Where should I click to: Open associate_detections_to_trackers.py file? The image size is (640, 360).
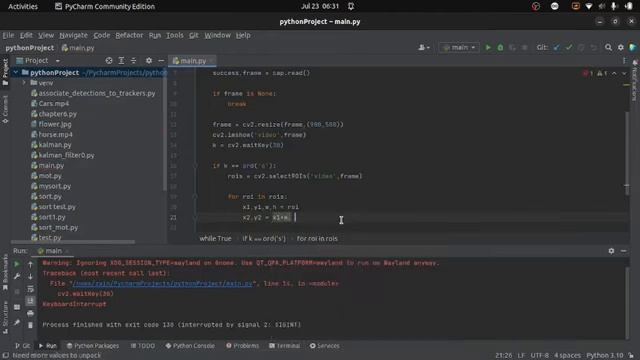click(97, 93)
